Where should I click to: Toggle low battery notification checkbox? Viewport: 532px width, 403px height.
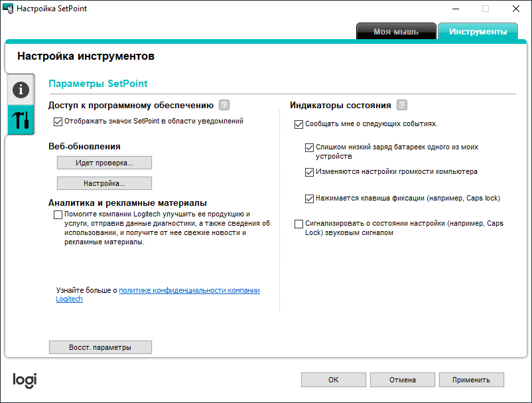click(x=309, y=147)
